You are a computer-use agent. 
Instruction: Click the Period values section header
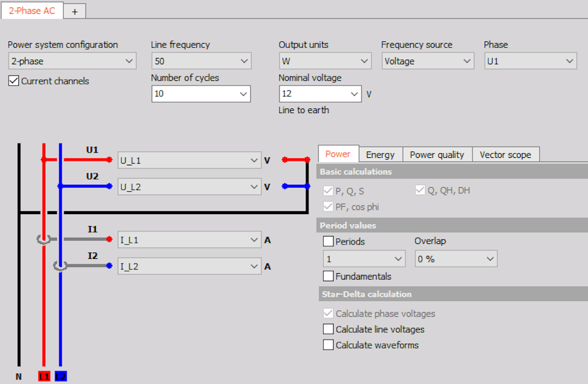pyautogui.click(x=452, y=226)
